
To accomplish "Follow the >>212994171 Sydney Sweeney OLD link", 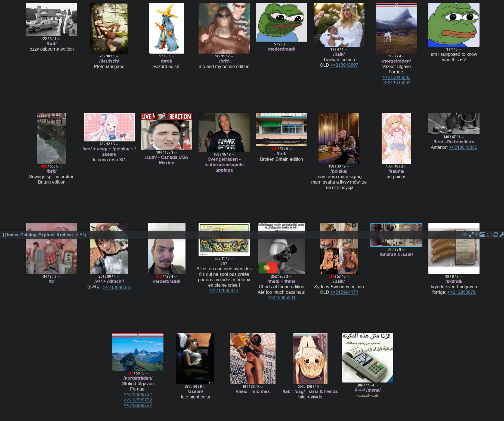I will click(x=344, y=292).
